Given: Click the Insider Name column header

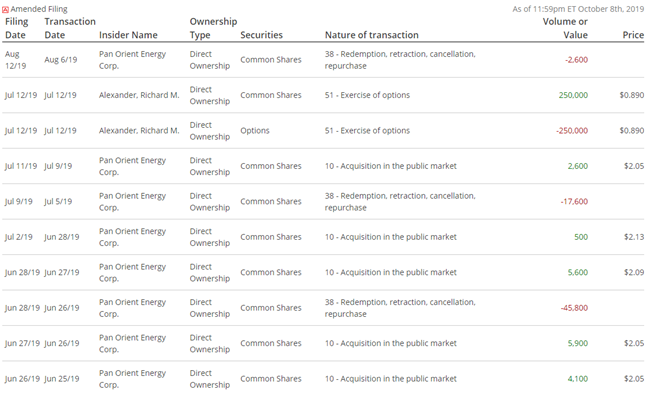Looking at the screenshot, I should [128, 35].
